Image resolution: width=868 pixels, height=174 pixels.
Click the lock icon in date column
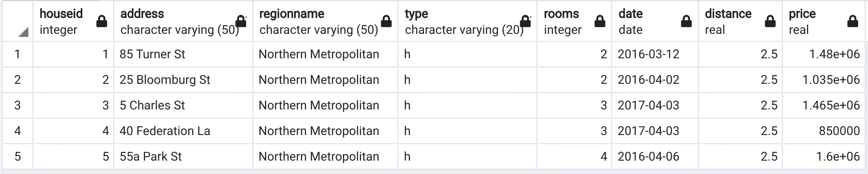pos(686,21)
